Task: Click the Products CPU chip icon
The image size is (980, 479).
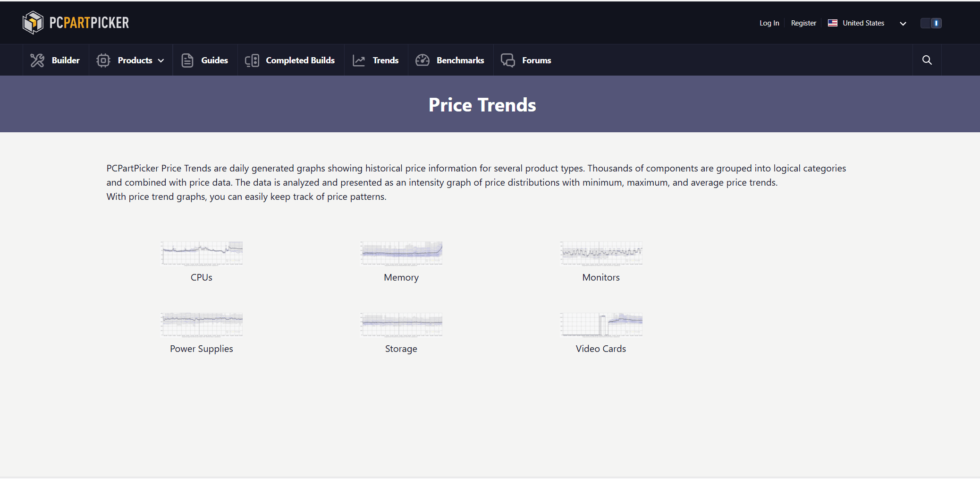Action: pos(103,60)
